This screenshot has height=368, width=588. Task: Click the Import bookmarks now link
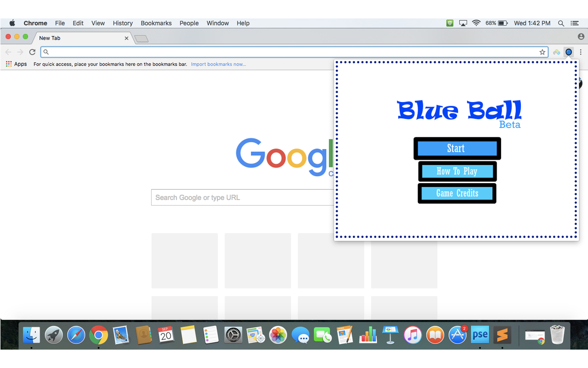(x=219, y=64)
